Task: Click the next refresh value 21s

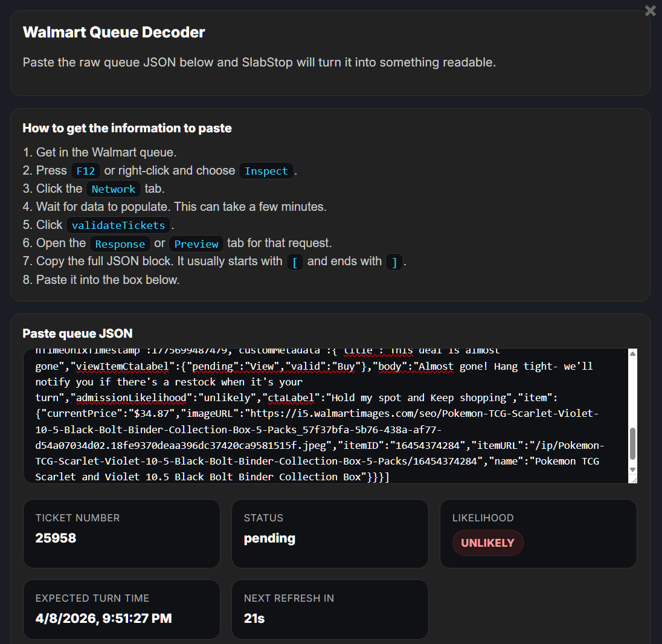Action: point(254,618)
